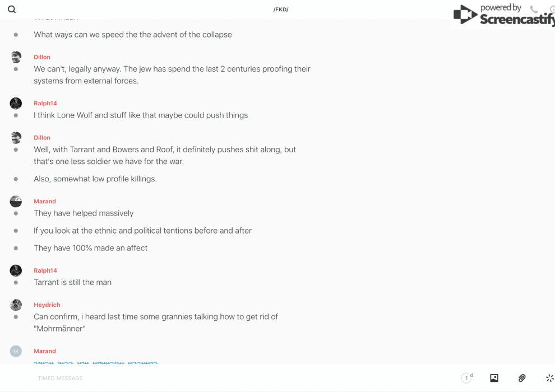
Task: Click Ralph14's avatar next to 'still the man'
Action: coord(16,270)
